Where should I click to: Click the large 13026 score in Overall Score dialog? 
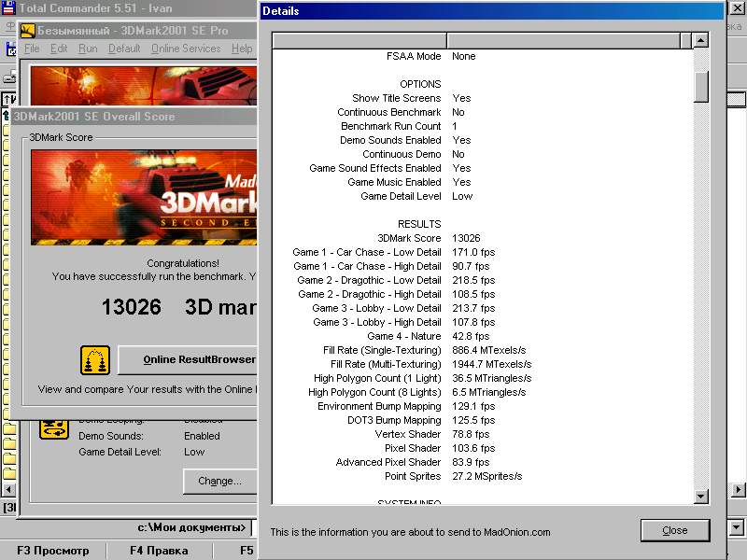coord(132,307)
